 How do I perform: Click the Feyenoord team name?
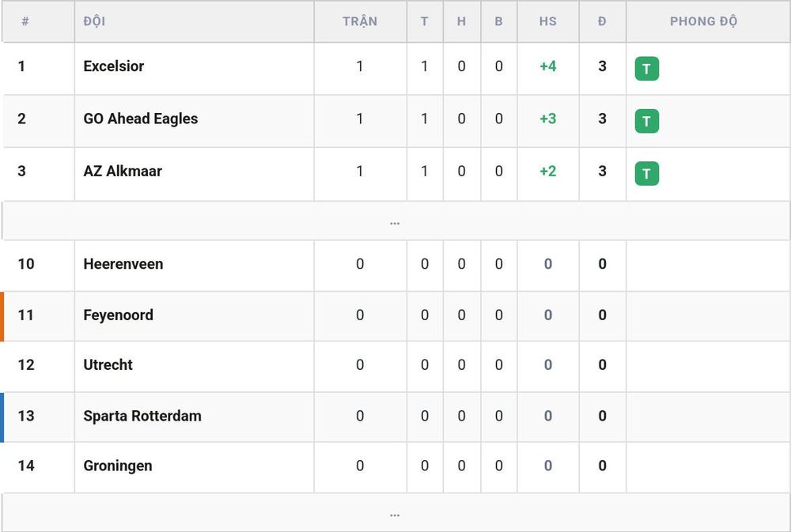[x=118, y=315]
